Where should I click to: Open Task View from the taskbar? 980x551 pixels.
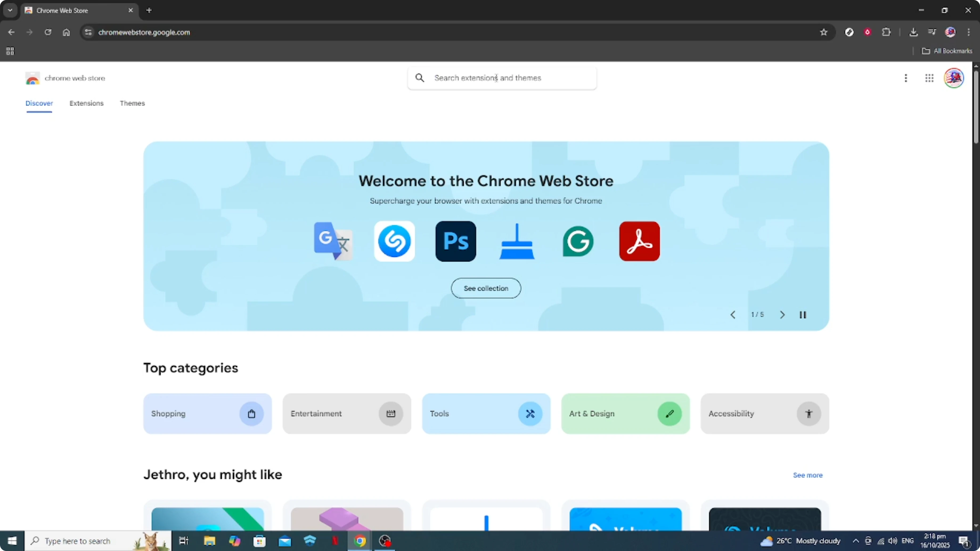tap(183, 541)
